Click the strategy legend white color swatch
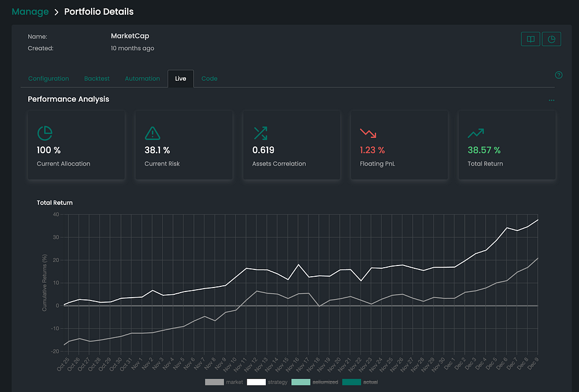The height and width of the screenshot is (392, 579). pyautogui.click(x=256, y=382)
